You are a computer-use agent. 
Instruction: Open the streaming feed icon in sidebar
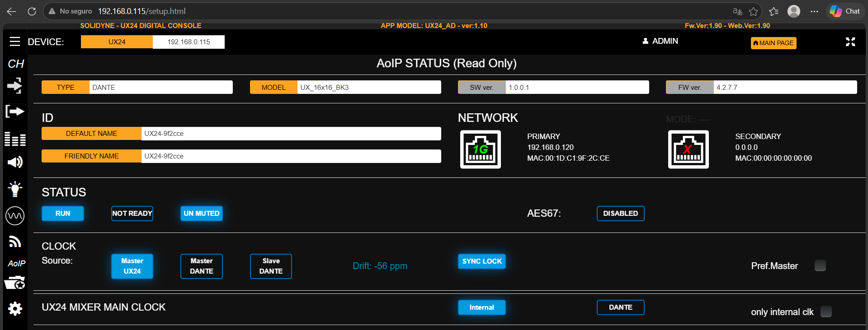[15, 242]
